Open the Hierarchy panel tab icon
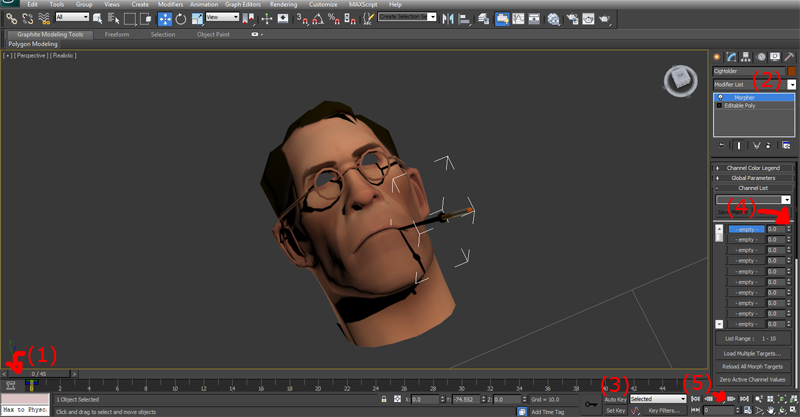 746,56
